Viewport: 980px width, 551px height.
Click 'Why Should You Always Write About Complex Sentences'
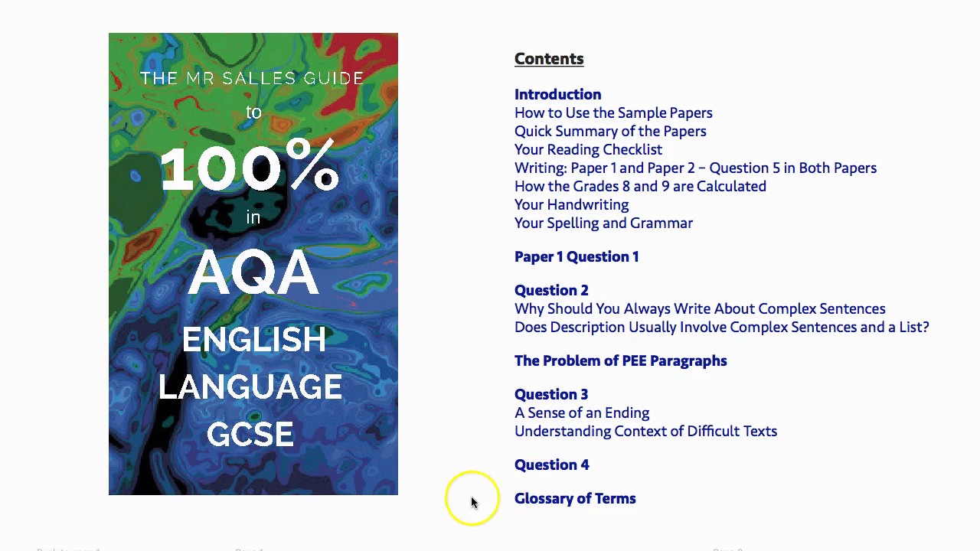(700, 308)
